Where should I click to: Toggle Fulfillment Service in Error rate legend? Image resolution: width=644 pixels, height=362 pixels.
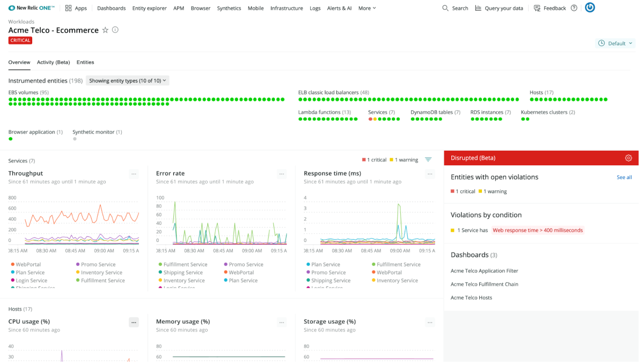[x=185, y=264]
